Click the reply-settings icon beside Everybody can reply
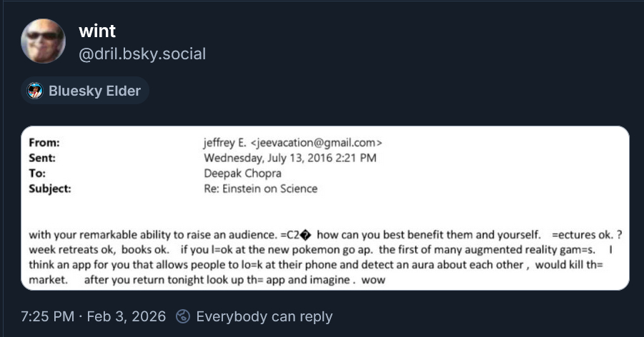This screenshot has width=644, height=337. [x=184, y=316]
